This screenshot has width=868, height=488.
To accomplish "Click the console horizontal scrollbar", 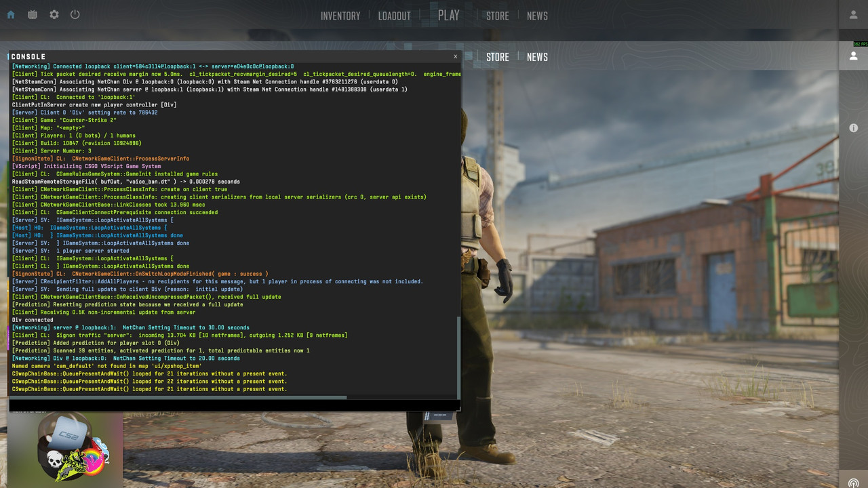I will pos(179,397).
